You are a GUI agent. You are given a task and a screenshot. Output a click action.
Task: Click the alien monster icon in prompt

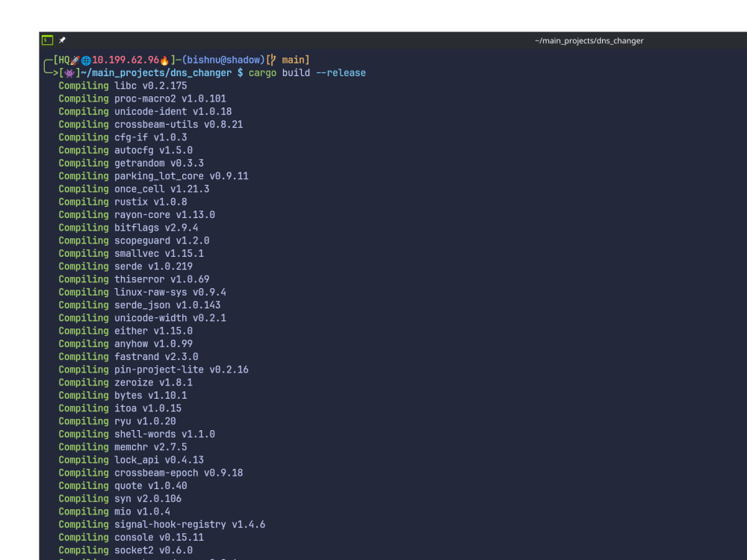coord(69,73)
